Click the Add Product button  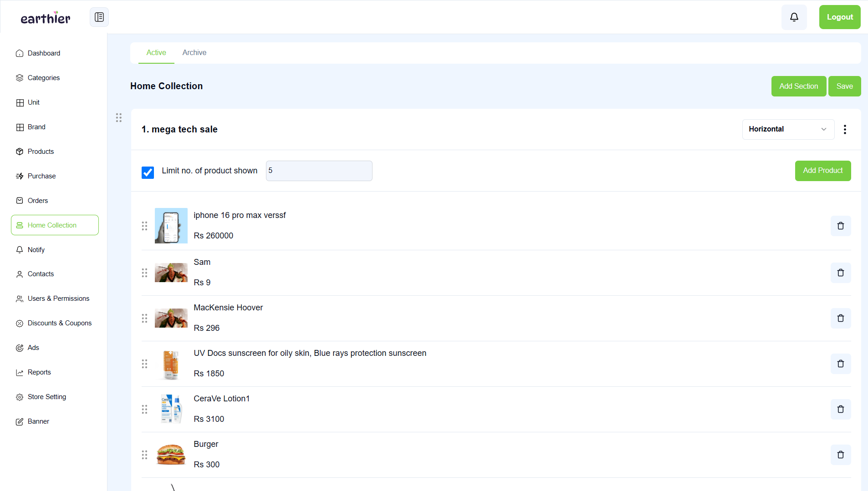coord(822,171)
